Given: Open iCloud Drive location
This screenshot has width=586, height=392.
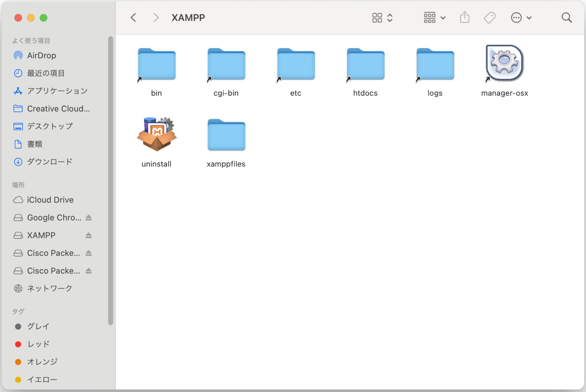Looking at the screenshot, I should coord(50,200).
